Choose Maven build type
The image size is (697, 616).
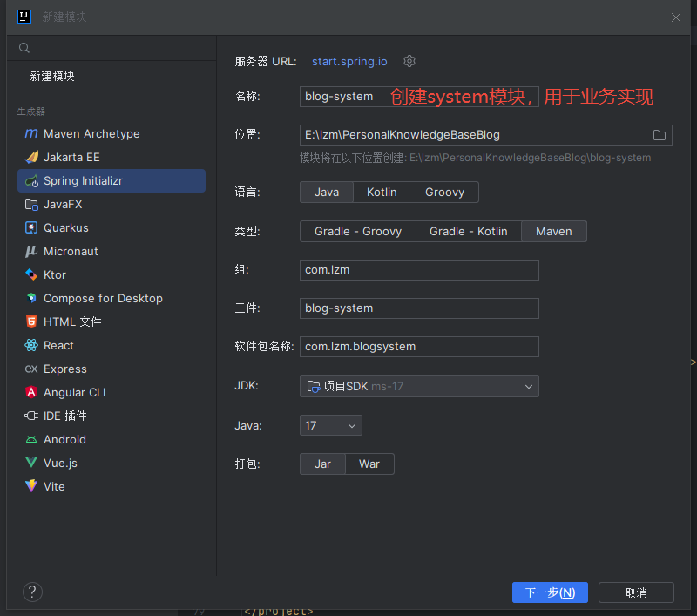[554, 231]
